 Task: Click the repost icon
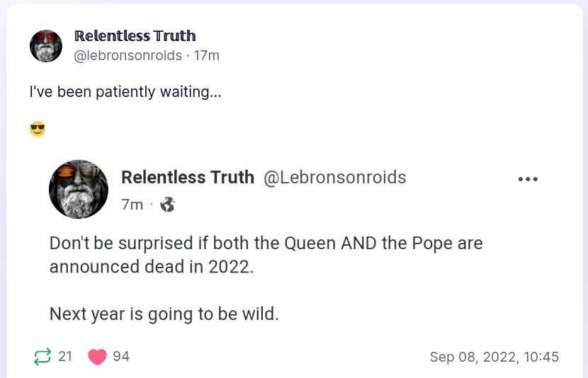(43, 357)
